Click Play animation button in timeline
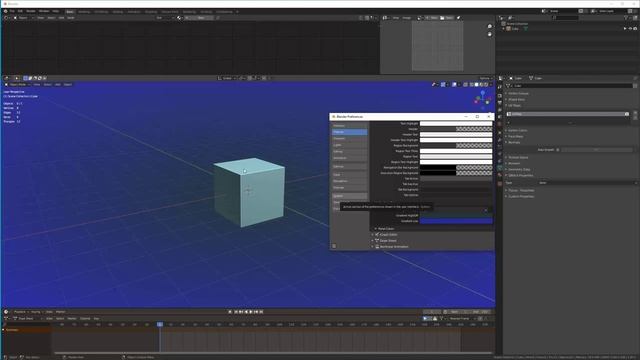Screen dimensions: 640x360 [251, 312]
